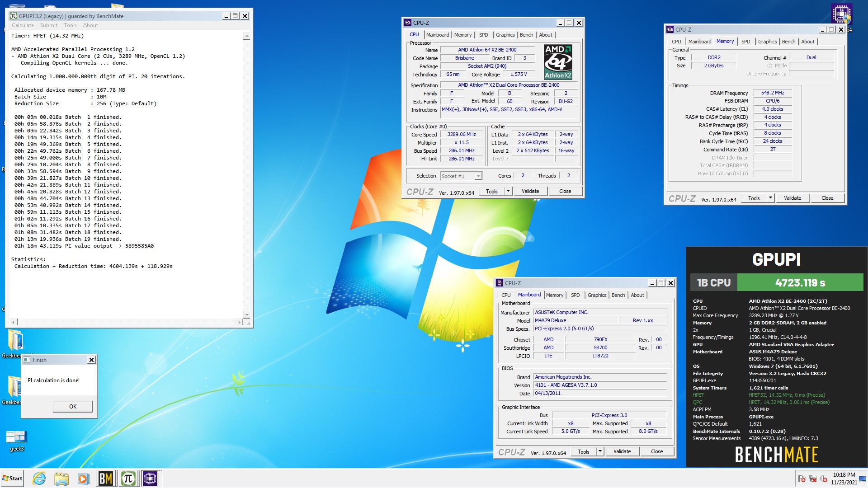The width and height of the screenshot is (868, 488).
Task: Click the taskbar clock 10:18 PM
Action: point(844,475)
